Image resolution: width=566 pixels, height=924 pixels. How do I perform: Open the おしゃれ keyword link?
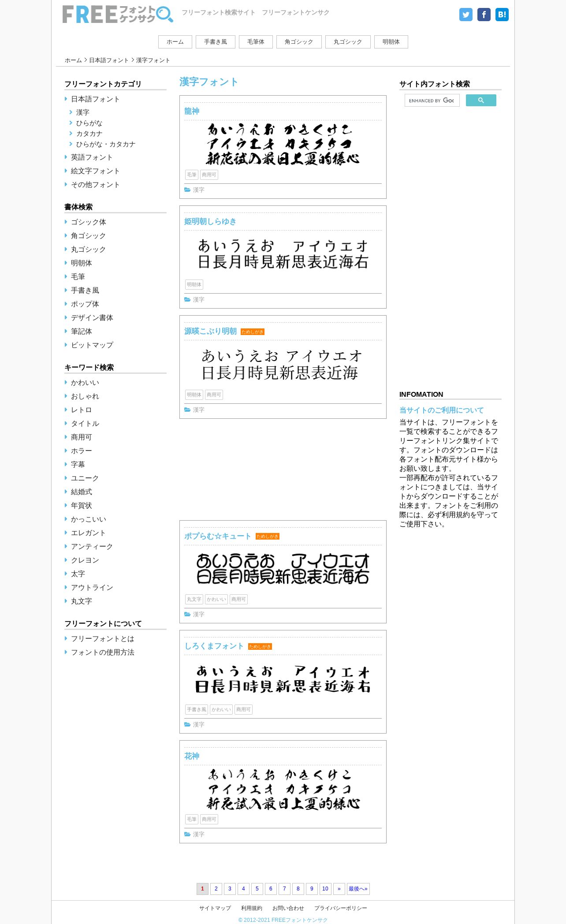coord(85,396)
